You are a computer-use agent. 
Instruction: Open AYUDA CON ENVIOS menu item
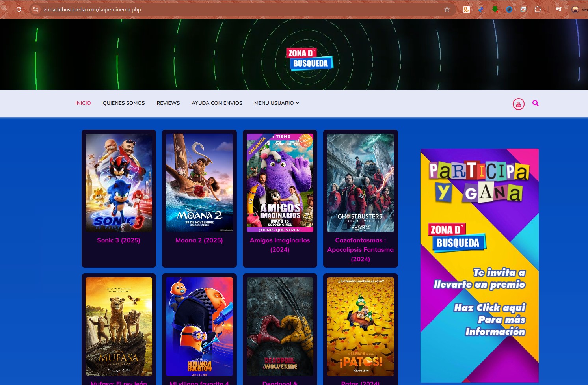pyautogui.click(x=217, y=103)
